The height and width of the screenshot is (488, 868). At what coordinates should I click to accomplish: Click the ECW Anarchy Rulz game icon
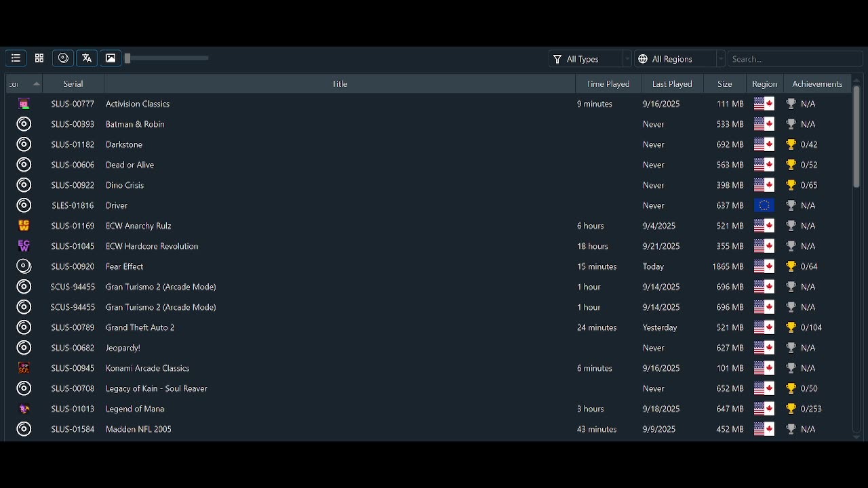coord(24,226)
